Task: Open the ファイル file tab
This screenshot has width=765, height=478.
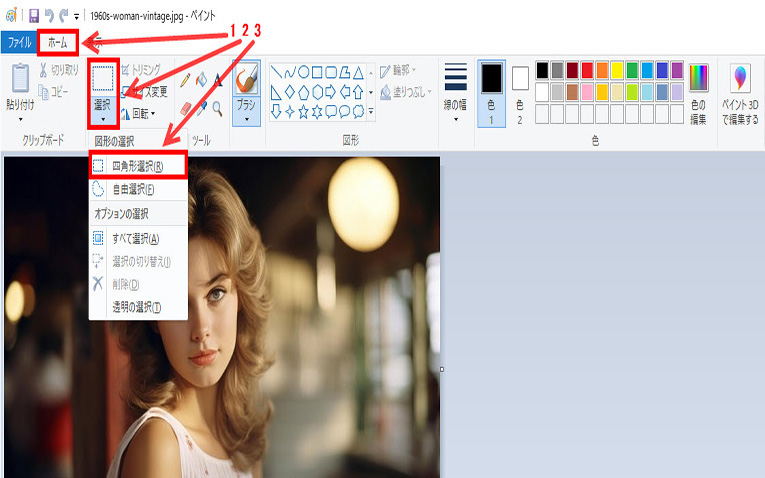Action: pos(18,43)
